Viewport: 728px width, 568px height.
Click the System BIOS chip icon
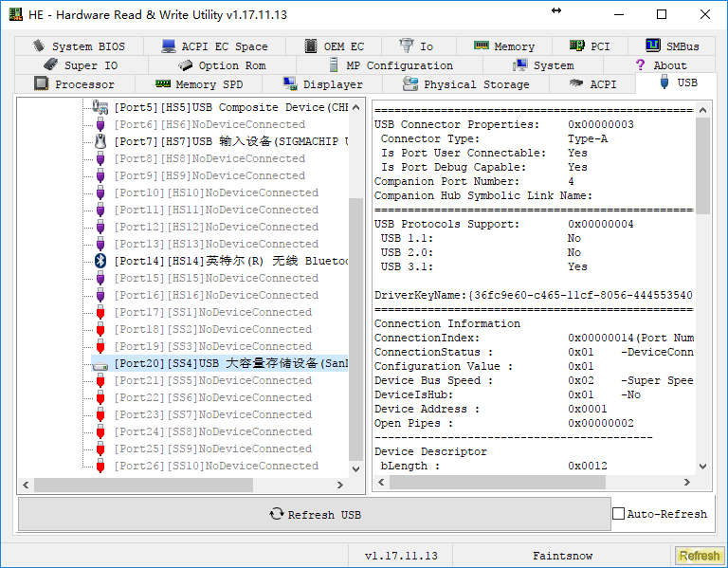(39, 46)
